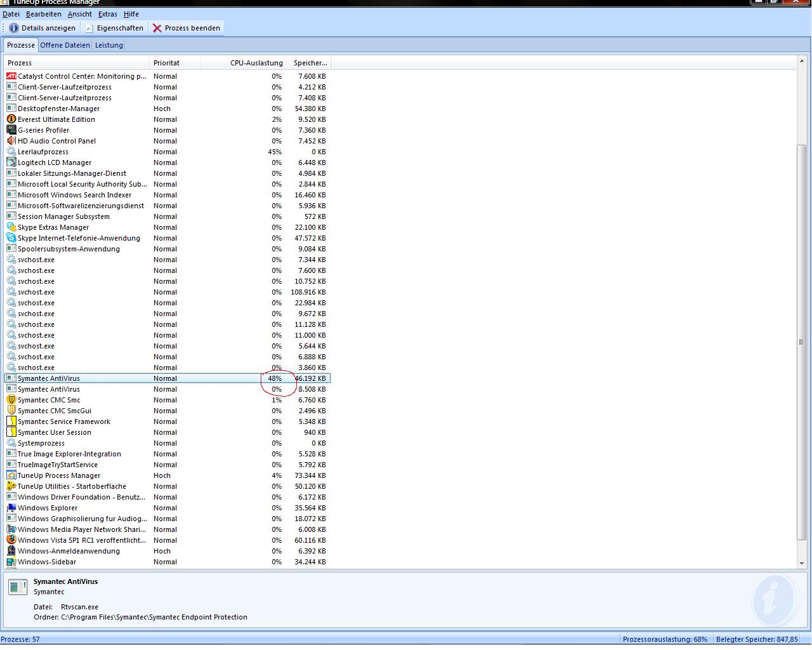Click the Windows-Anmeldeanwendung icon

(x=11, y=551)
